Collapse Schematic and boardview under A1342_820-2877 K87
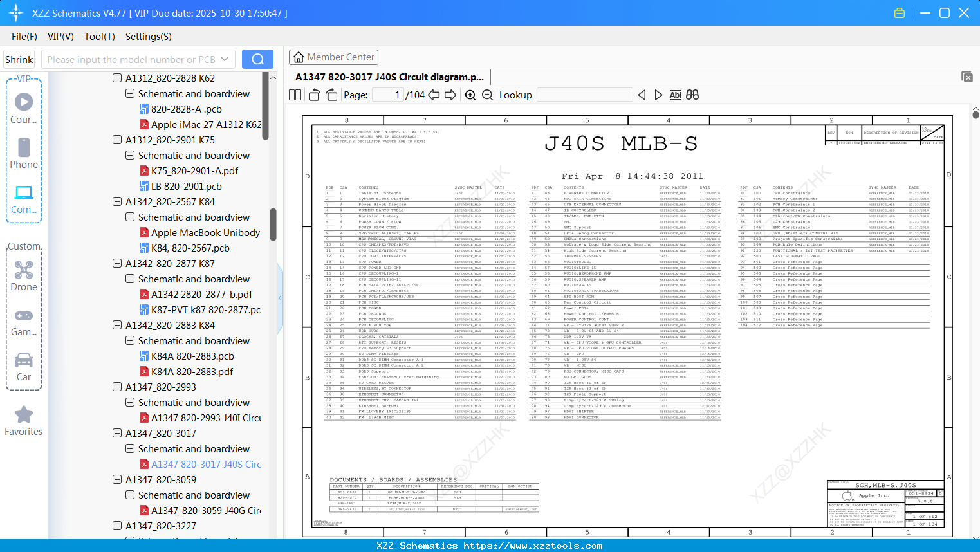This screenshot has width=980, height=552. (x=130, y=279)
